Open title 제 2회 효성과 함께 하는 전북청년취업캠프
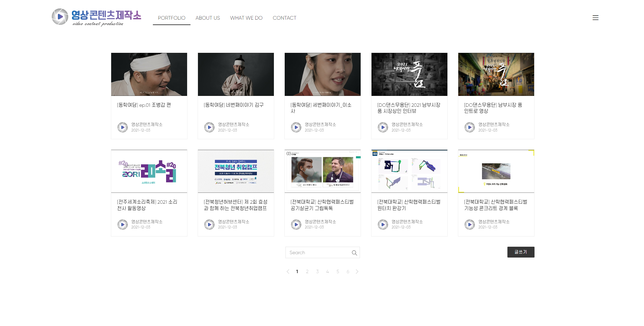The width and height of the screenshot is (644, 326). tap(236, 205)
